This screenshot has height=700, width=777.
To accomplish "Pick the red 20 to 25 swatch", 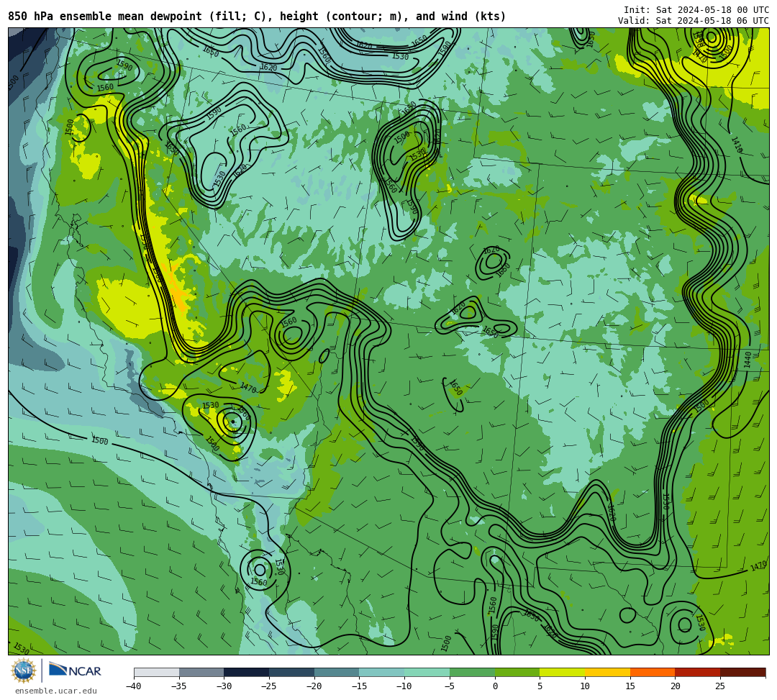I will [x=698, y=672].
